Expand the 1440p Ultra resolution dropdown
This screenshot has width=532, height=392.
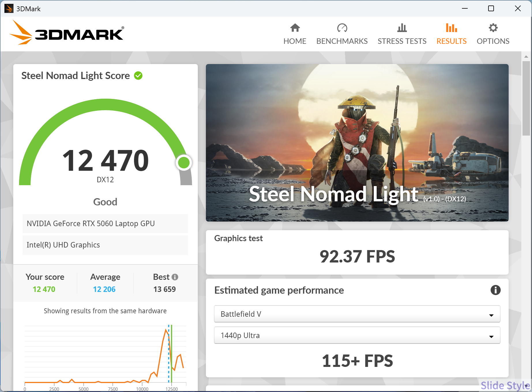[x=357, y=335]
